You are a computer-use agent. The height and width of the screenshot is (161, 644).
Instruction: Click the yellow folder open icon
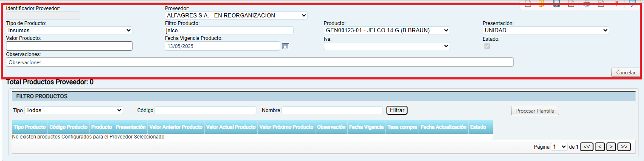click(541, 4)
